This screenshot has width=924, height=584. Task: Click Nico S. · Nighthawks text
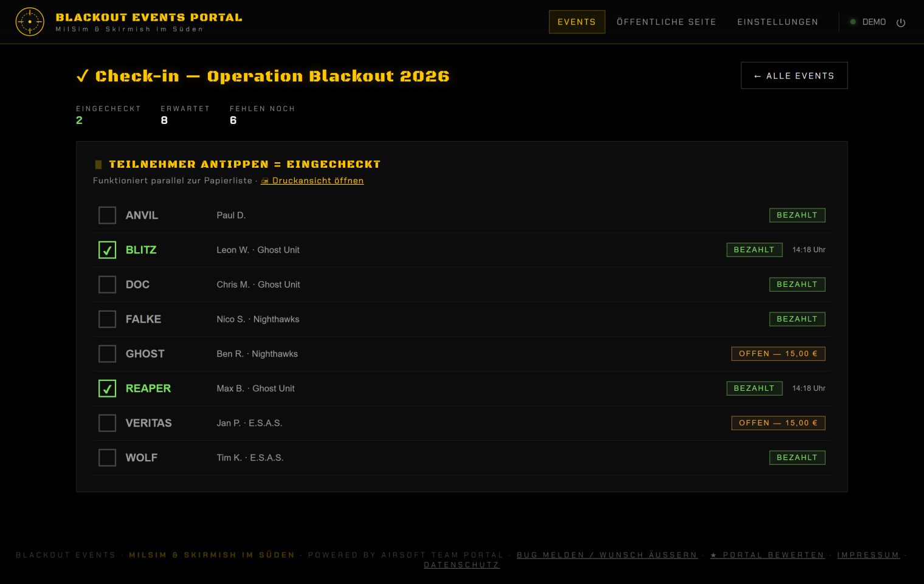pos(258,319)
